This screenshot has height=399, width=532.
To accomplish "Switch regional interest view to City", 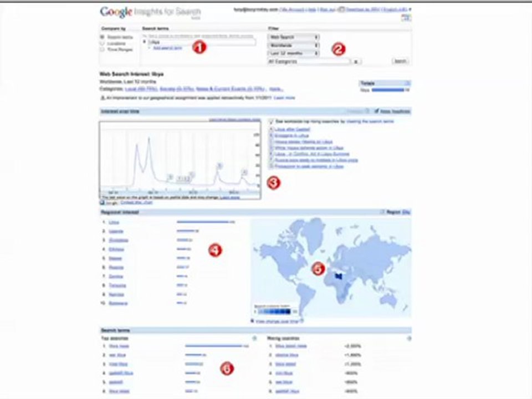I will point(406,212).
